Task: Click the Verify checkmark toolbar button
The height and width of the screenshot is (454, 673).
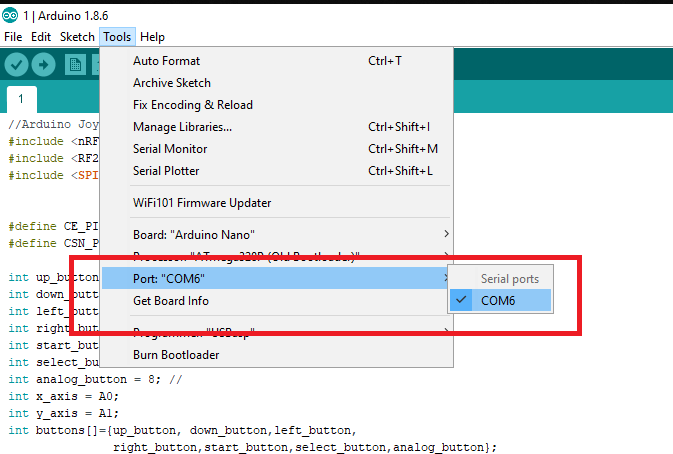Action: pyautogui.click(x=16, y=65)
